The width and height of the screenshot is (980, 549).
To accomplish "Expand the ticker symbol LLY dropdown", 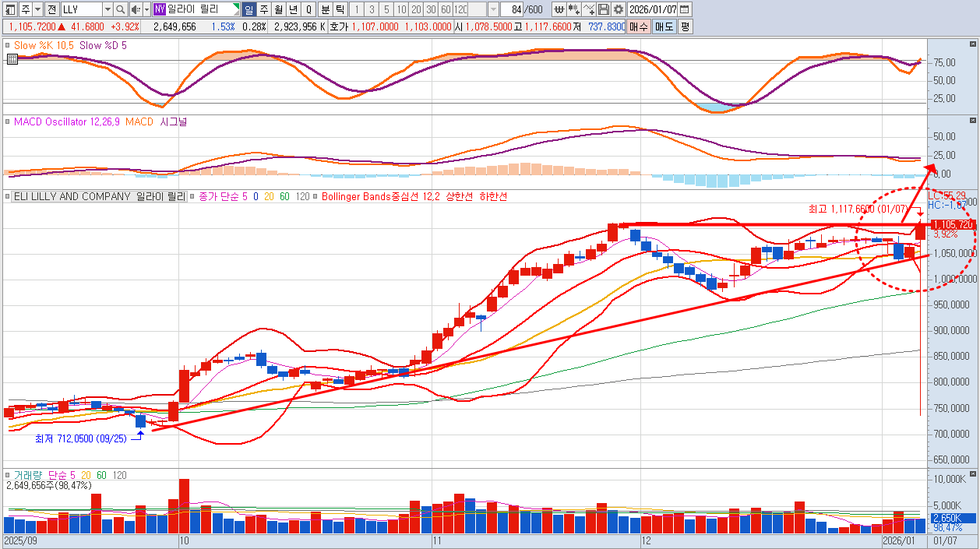I will [x=107, y=9].
